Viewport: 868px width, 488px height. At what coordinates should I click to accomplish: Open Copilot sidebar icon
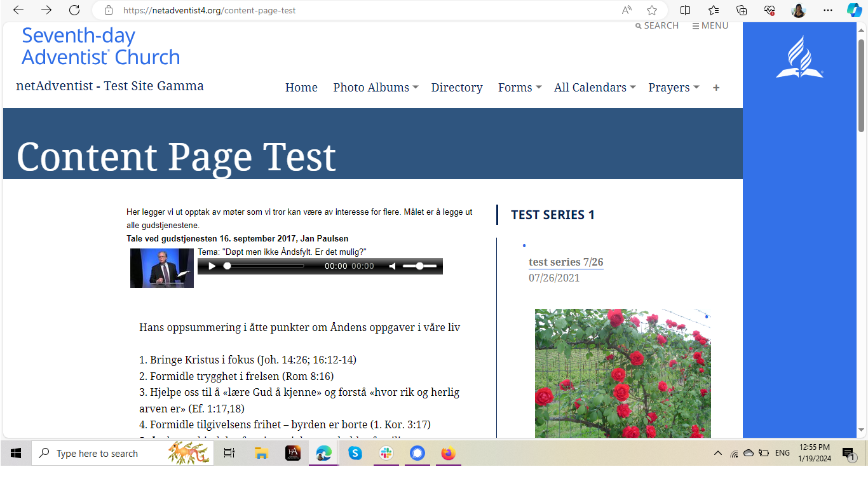854,10
